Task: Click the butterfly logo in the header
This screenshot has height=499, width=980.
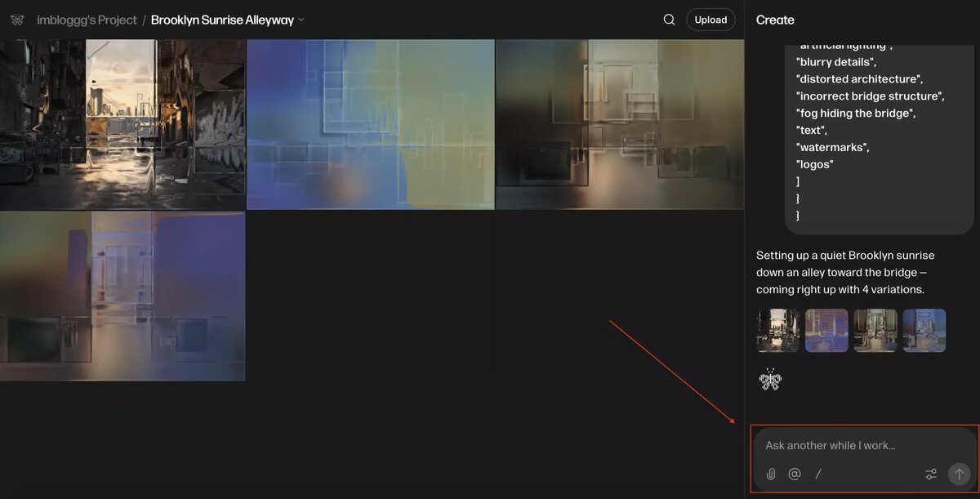Action: [17, 20]
